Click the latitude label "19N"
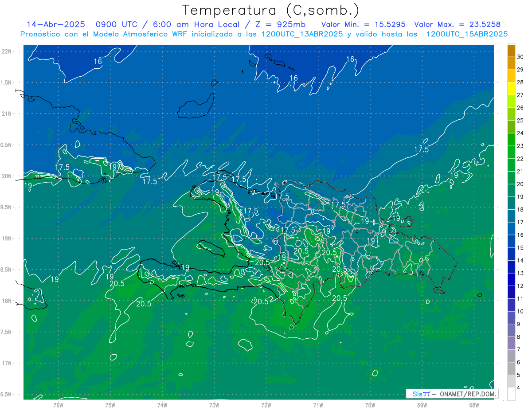 click(7, 238)
